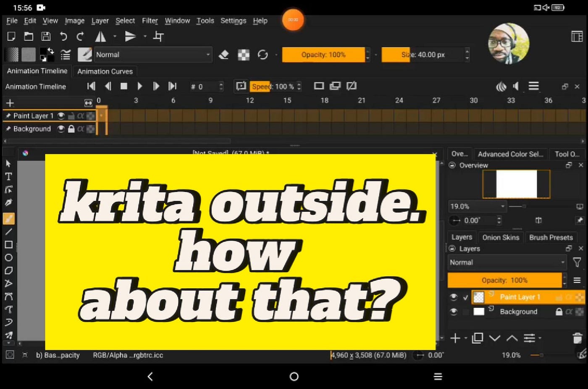This screenshot has height=389, width=588.
Task: Hide Paint Layer 1 in Layers docker
Action: (x=454, y=297)
